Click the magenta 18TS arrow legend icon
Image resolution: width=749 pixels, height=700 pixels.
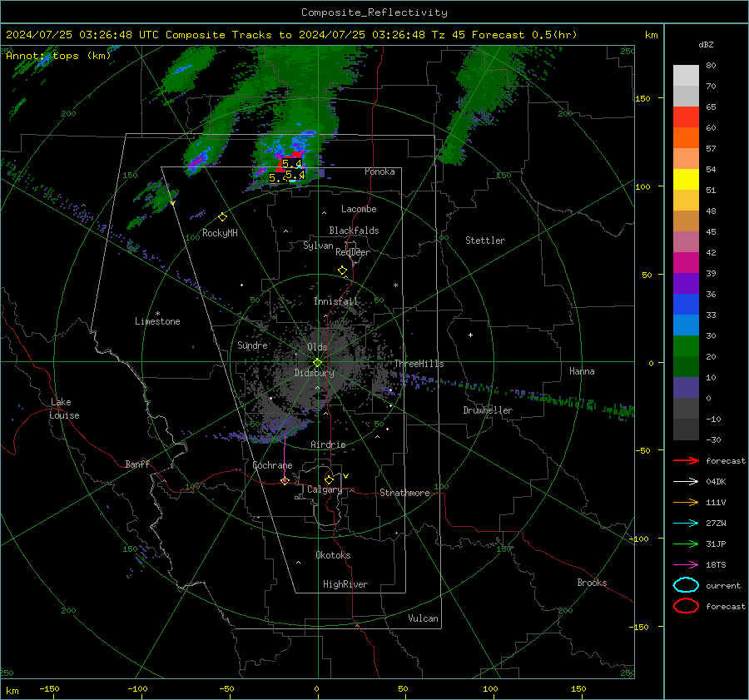686,565
